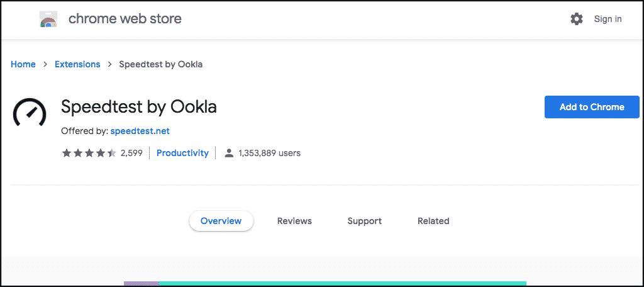This screenshot has height=287, width=644.
Task: View the Related tab
Action: point(433,221)
